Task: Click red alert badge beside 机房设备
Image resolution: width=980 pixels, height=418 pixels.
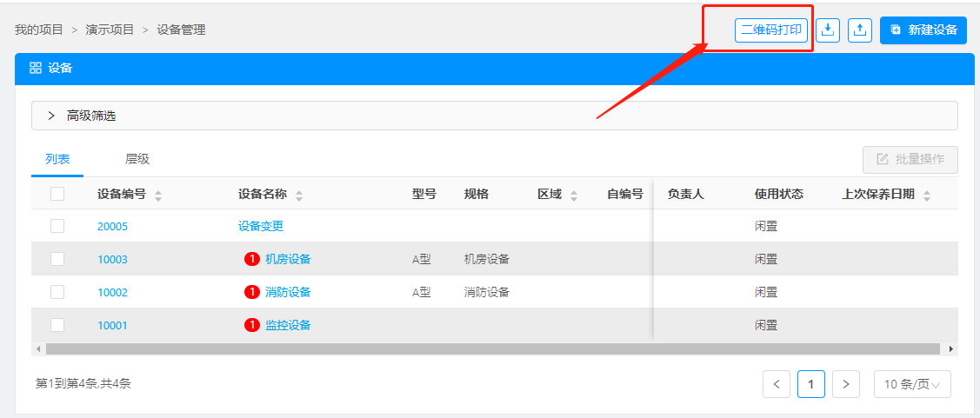Action: [252, 259]
